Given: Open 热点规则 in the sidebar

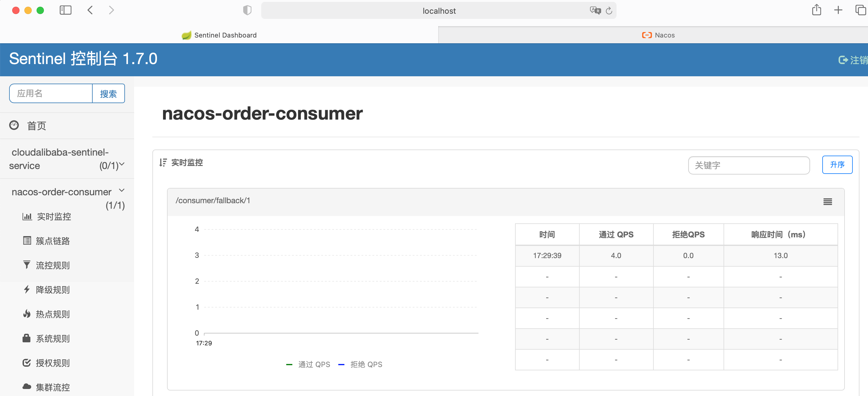Looking at the screenshot, I should [x=53, y=314].
